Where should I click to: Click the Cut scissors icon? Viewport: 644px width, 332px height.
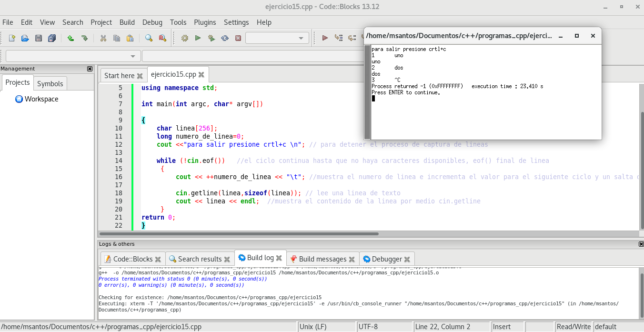[x=103, y=38]
